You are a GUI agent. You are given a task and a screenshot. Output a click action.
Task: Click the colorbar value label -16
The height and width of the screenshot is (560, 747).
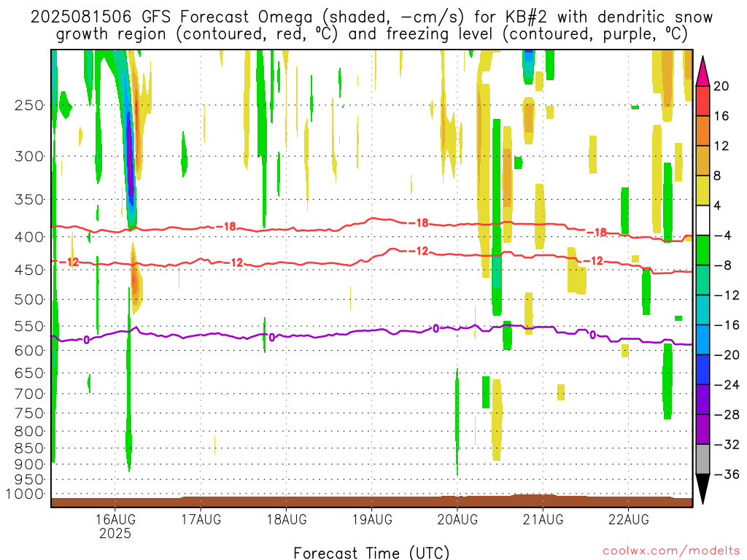point(727,324)
